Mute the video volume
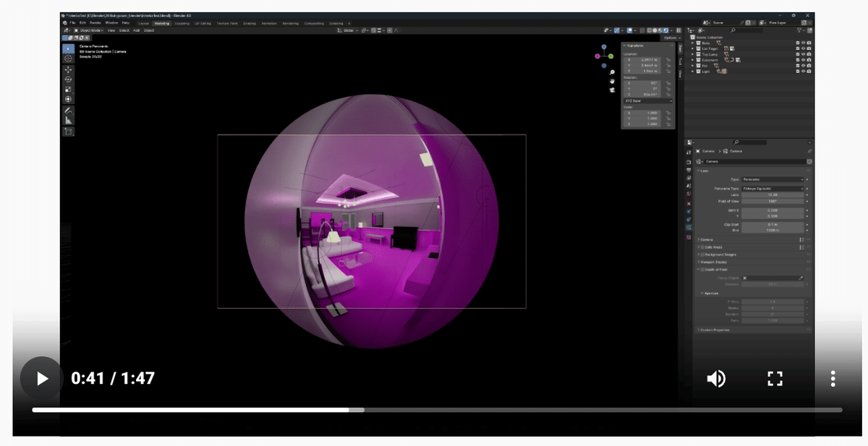The height and width of the screenshot is (446, 868). 716,378
